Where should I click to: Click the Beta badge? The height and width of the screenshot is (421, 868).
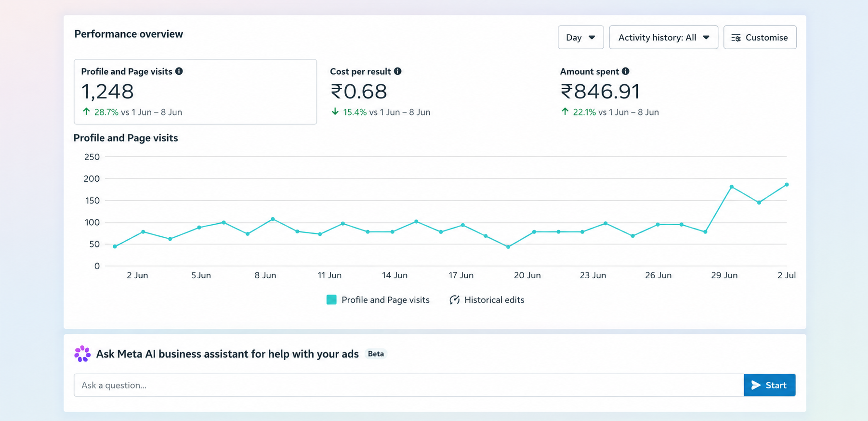[376, 354]
